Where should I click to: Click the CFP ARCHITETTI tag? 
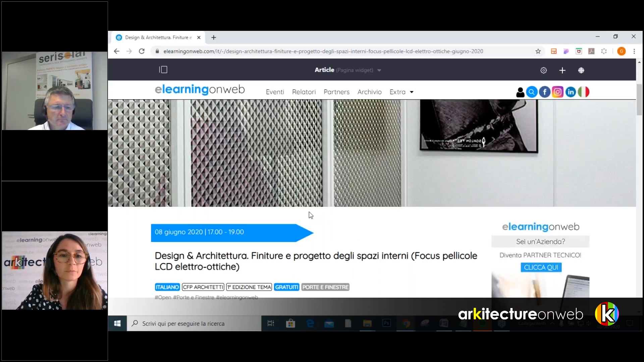pos(203,287)
